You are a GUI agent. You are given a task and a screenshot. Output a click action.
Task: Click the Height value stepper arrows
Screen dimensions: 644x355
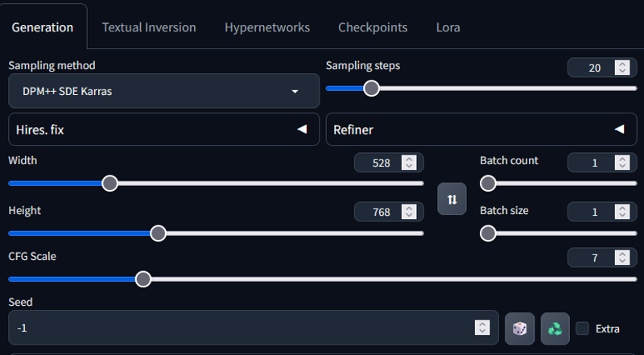point(409,212)
